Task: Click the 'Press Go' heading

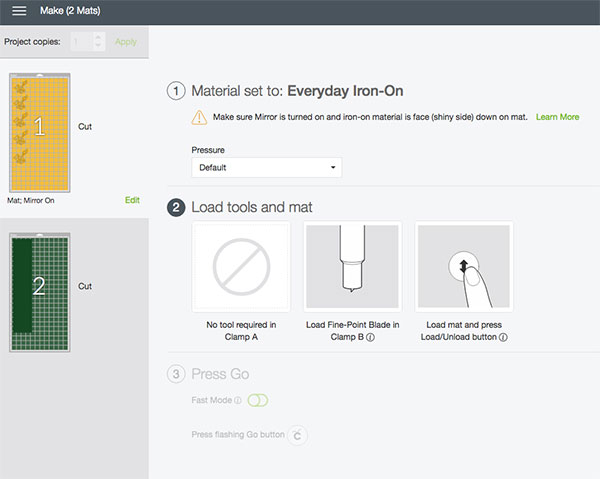Action: [x=220, y=374]
